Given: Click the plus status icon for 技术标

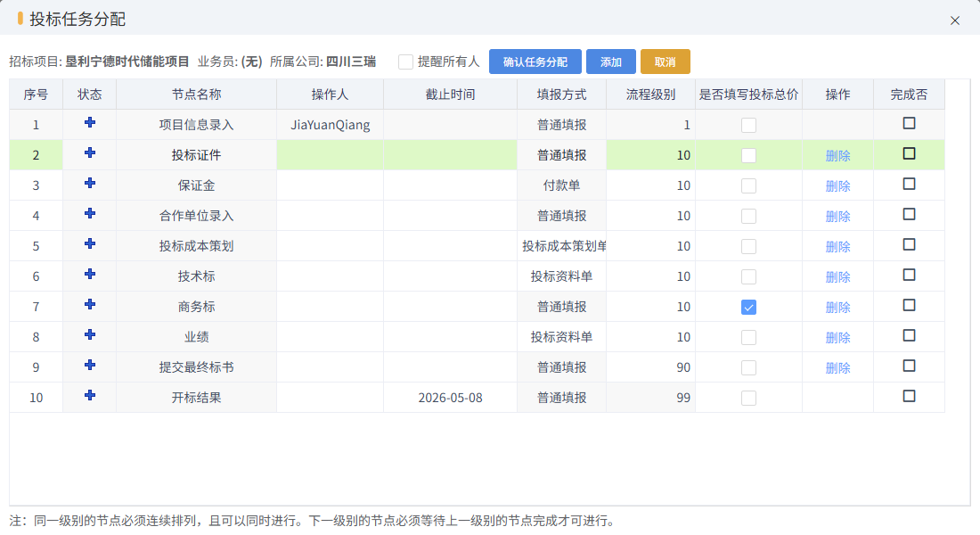Looking at the screenshot, I should point(90,274).
